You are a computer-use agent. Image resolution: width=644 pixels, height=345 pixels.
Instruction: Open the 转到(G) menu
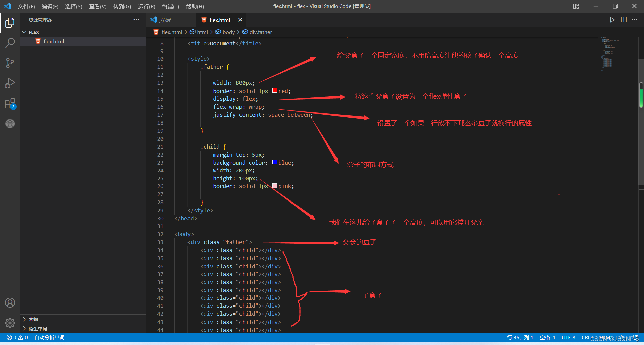coord(122,6)
